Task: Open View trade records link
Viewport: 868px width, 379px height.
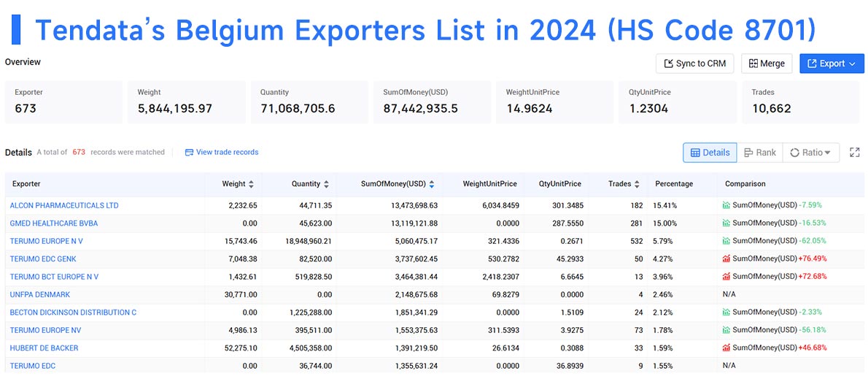Action: (222, 152)
